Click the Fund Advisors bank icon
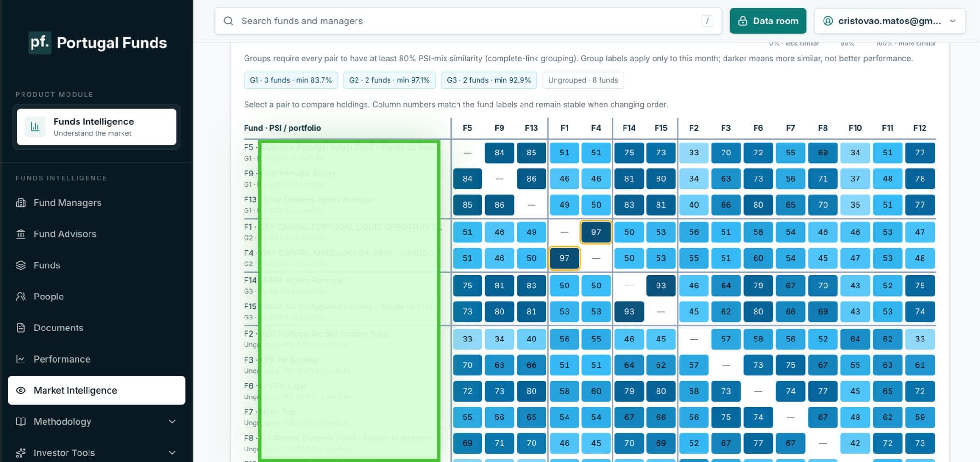 [21, 234]
